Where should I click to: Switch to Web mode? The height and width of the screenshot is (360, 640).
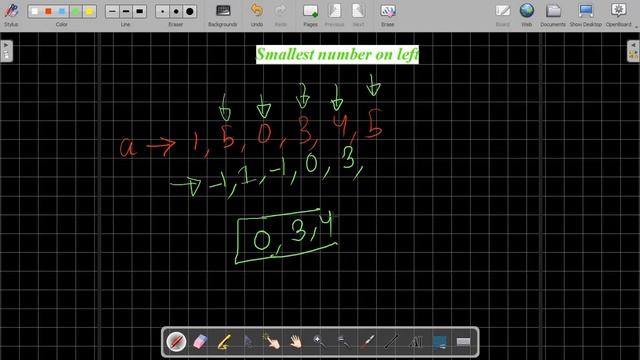[x=527, y=15]
